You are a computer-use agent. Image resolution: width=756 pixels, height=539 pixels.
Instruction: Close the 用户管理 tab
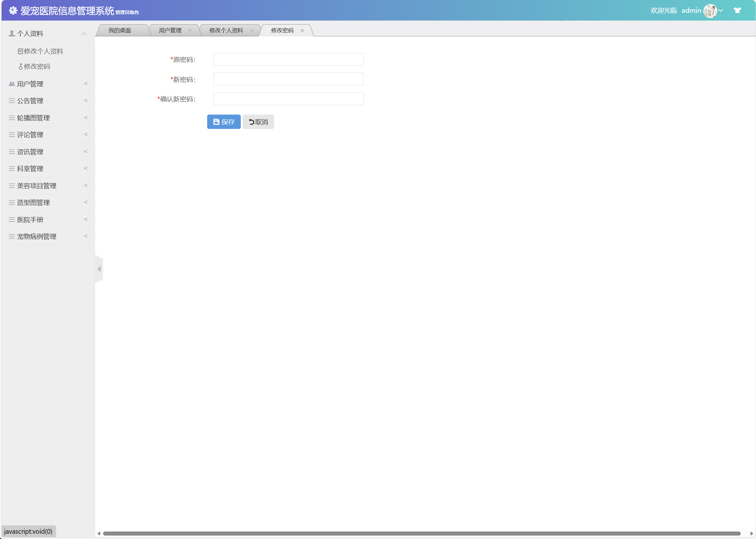point(190,31)
